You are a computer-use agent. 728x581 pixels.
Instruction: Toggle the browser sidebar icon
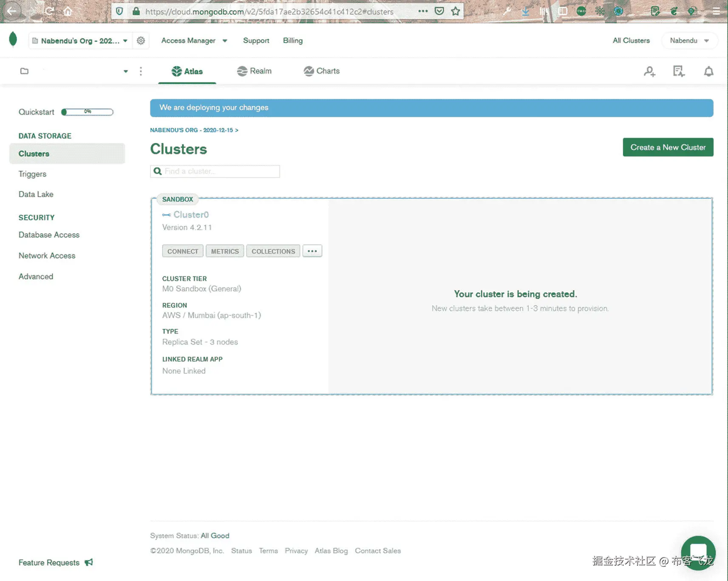click(x=563, y=11)
